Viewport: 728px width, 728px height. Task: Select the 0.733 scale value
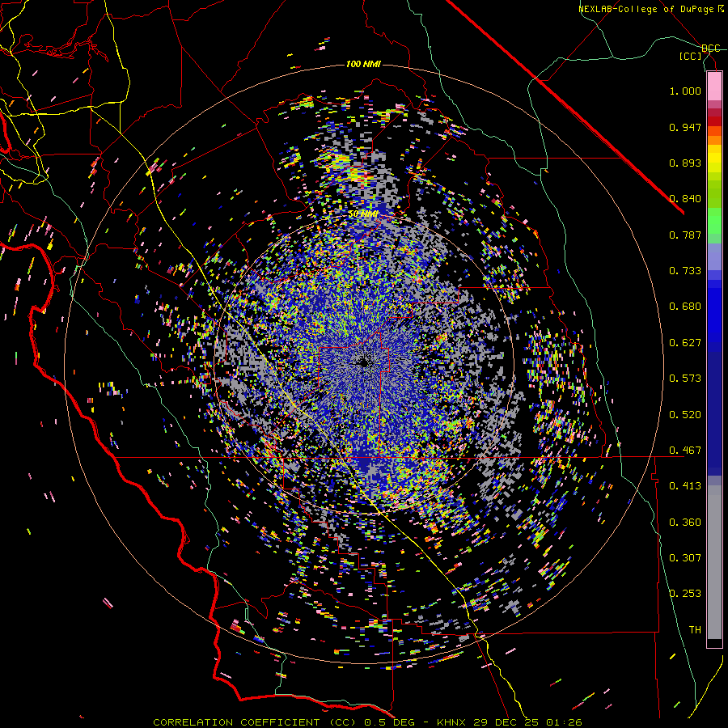[685, 271]
